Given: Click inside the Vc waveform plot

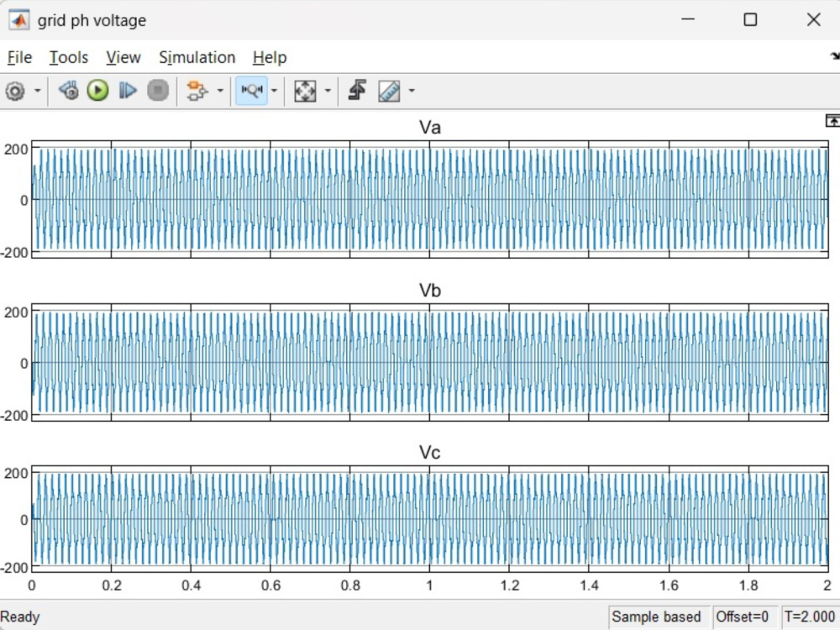Looking at the screenshot, I should (429, 519).
